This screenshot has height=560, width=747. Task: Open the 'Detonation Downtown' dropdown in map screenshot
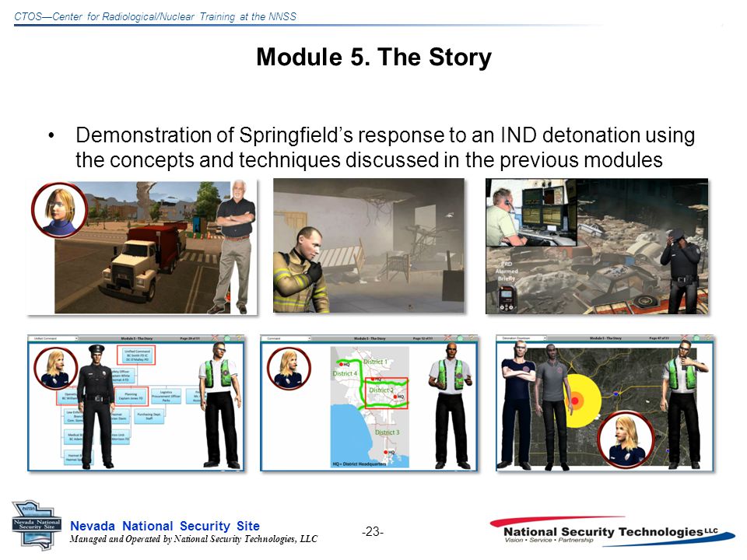click(523, 338)
